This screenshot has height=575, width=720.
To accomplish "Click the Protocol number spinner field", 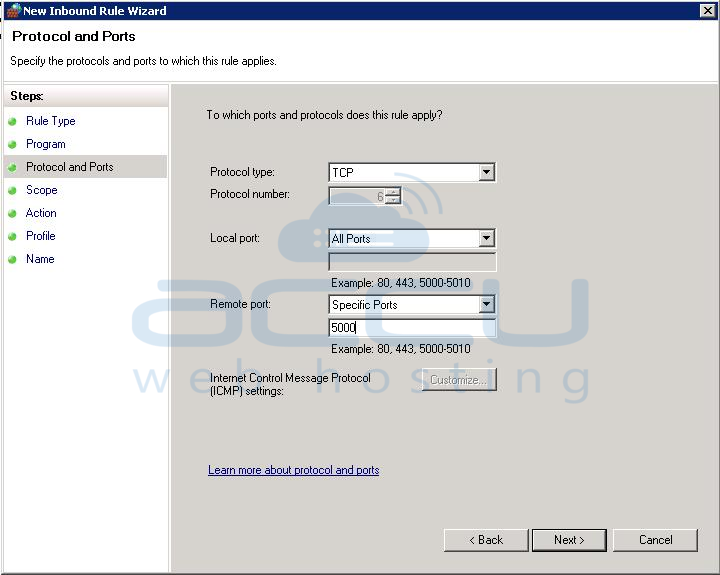I will [x=365, y=196].
